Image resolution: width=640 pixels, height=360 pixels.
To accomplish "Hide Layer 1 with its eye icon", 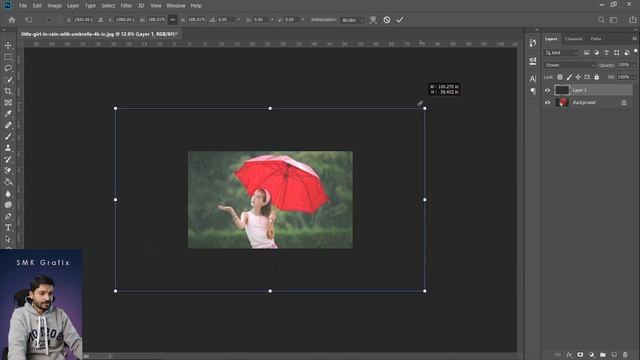I will [x=547, y=90].
